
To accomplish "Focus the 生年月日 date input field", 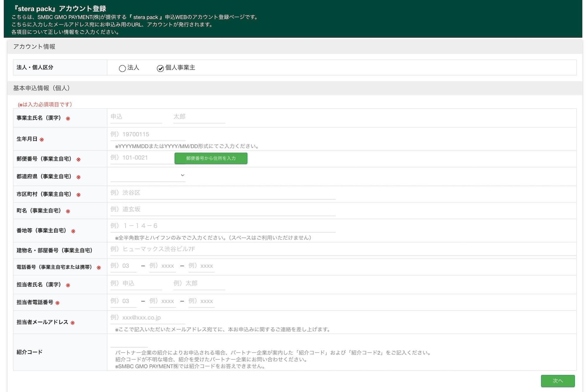I will point(148,134).
